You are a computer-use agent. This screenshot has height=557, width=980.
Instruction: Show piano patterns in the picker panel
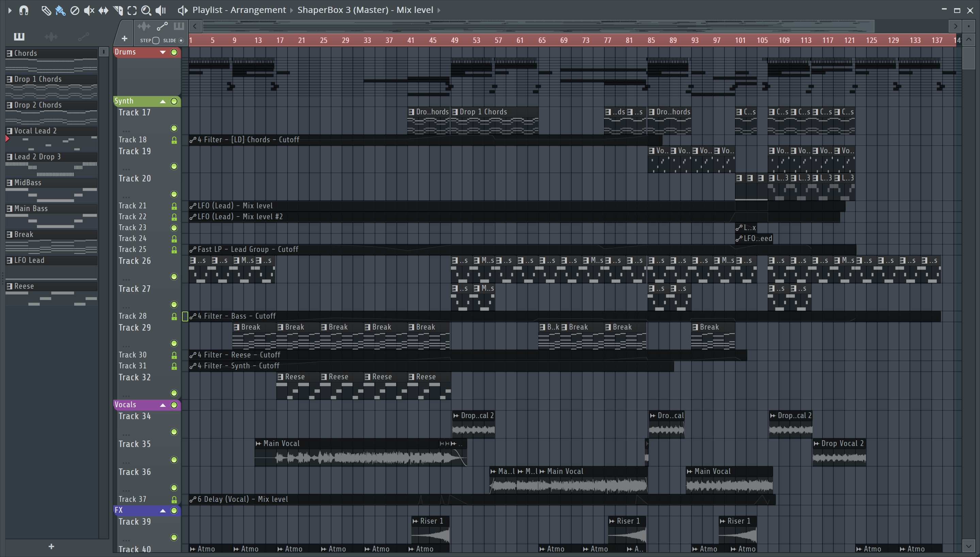click(19, 36)
